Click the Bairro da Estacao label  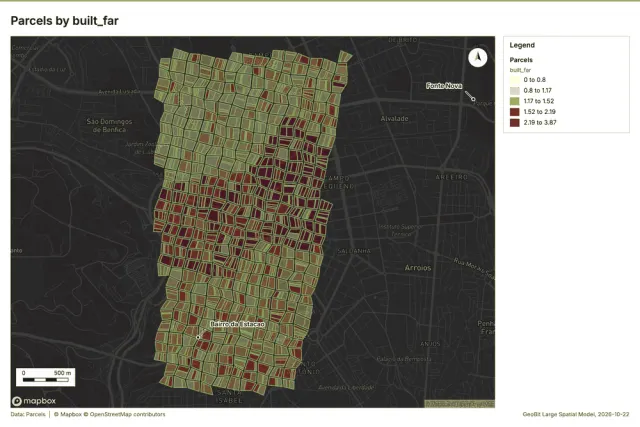(x=238, y=324)
